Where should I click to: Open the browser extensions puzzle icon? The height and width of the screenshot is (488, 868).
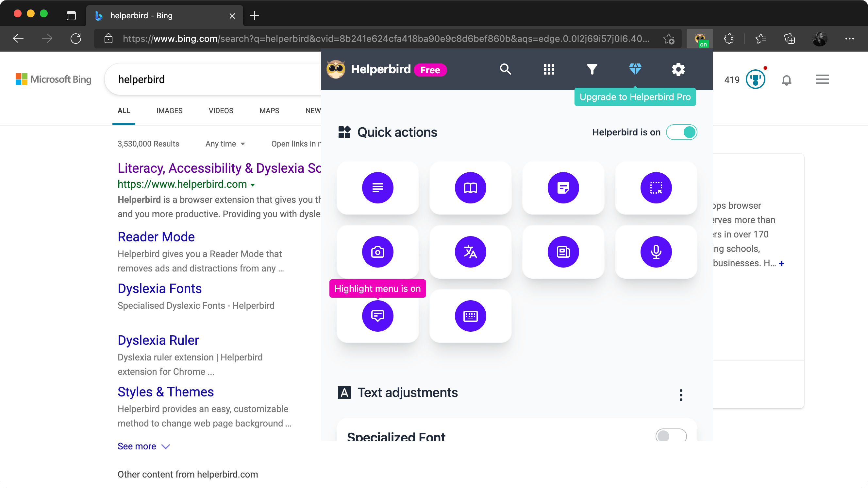pyautogui.click(x=728, y=39)
